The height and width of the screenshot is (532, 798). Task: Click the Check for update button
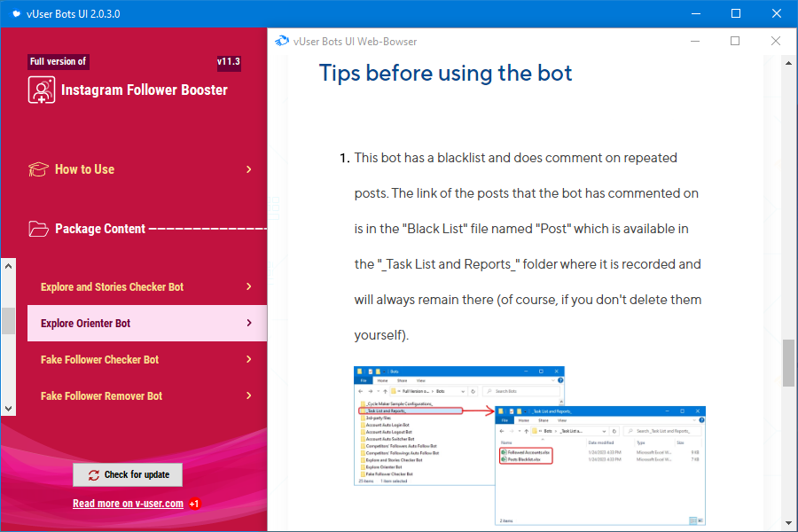pyautogui.click(x=128, y=474)
